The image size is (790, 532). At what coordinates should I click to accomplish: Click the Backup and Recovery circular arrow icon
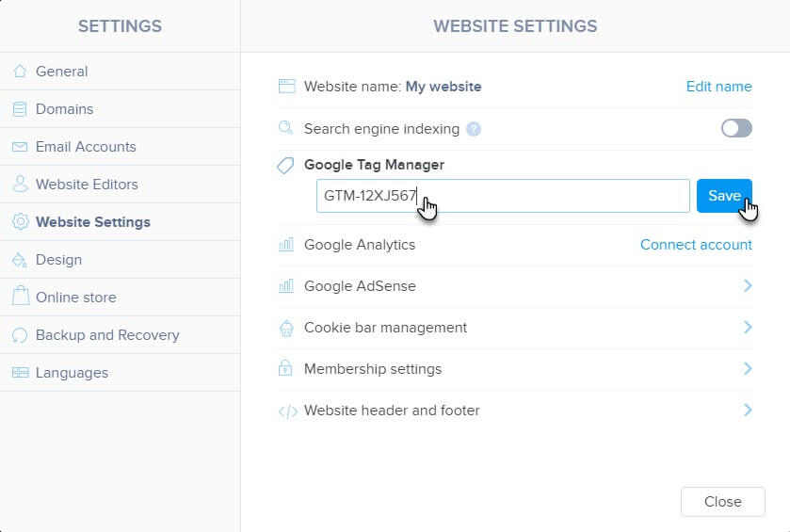pos(20,335)
